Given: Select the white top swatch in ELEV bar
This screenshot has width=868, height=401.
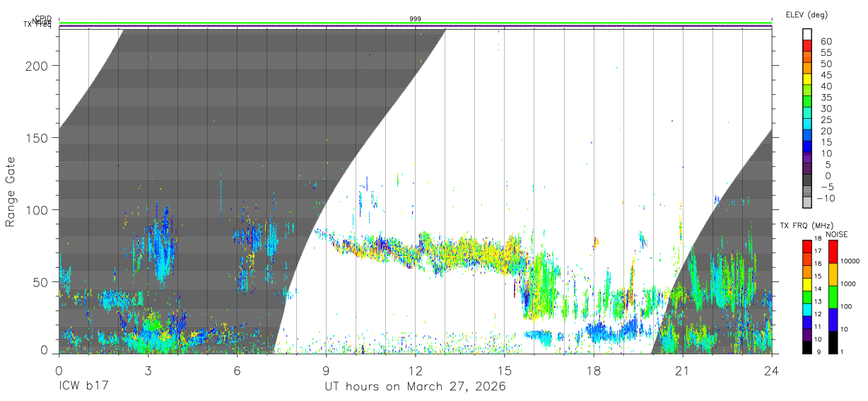Looking at the screenshot, I should point(807,34).
